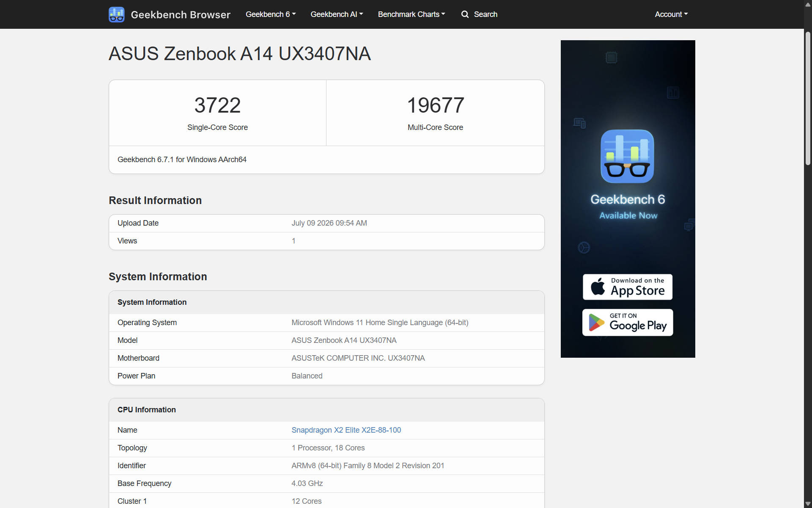
Task: Click the Cluster 1 label
Action: (132, 501)
